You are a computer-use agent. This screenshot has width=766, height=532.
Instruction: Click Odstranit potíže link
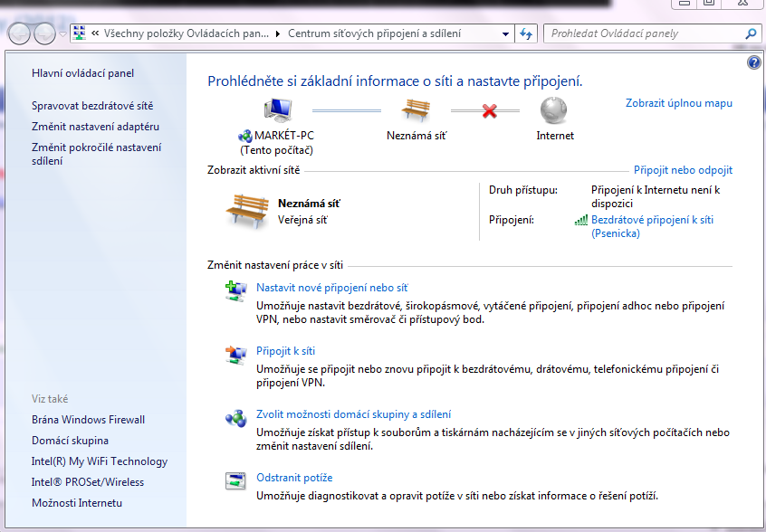(x=294, y=478)
